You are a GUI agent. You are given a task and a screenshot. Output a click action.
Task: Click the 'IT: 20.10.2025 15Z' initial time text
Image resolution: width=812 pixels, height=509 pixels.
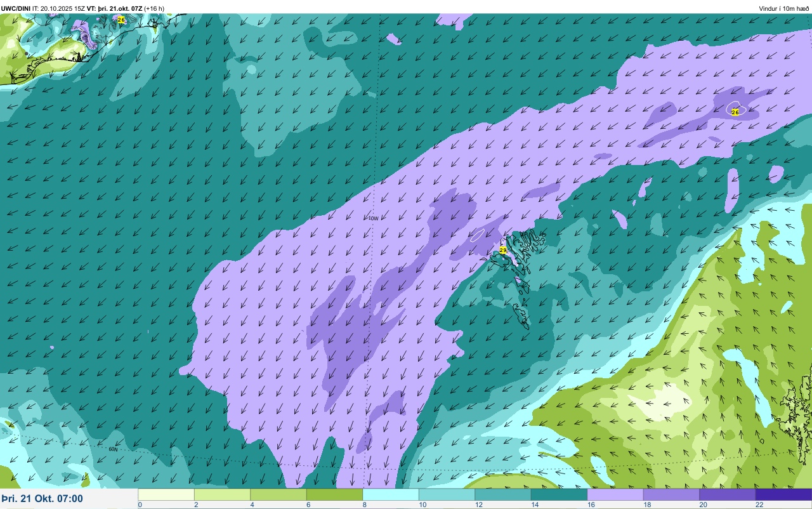(58, 8)
